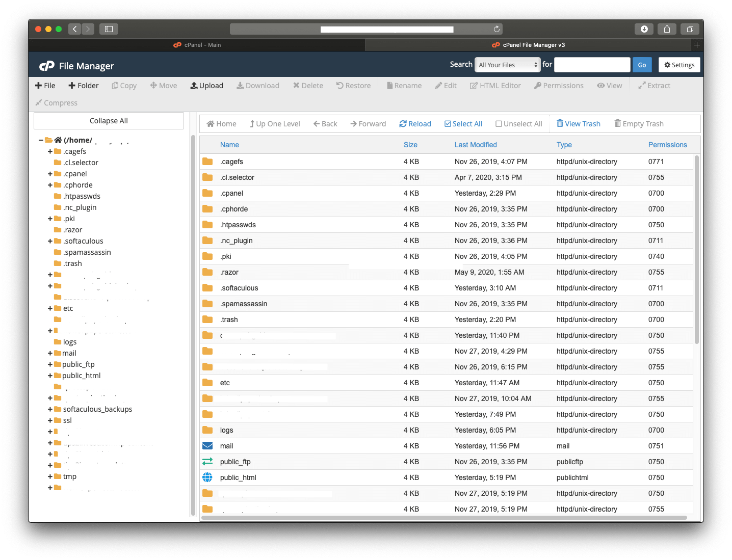Click the Restore toolbar action

click(353, 86)
